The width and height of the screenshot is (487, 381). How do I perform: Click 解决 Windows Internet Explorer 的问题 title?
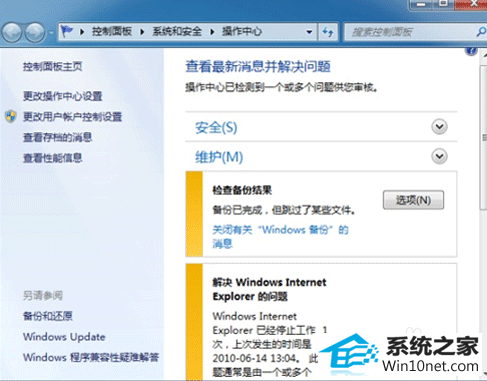coord(269,289)
